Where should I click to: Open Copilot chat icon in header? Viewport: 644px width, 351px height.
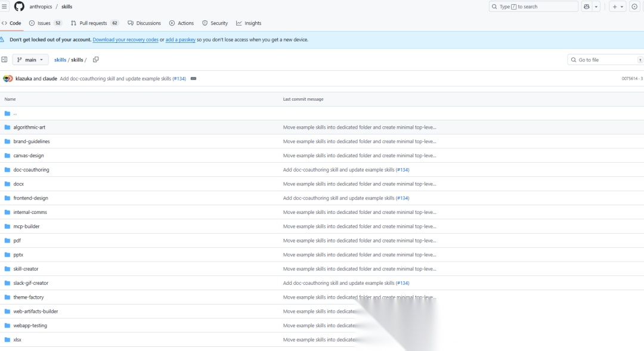click(x=587, y=7)
